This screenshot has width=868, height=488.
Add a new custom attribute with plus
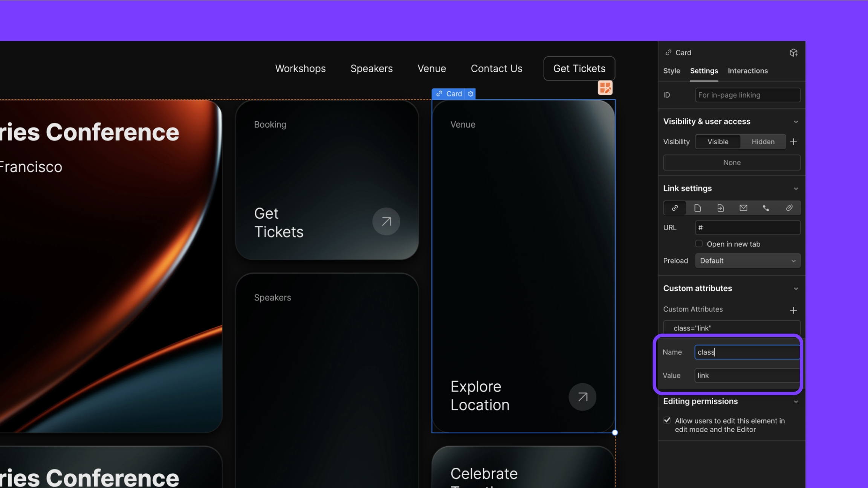coord(793,310)
